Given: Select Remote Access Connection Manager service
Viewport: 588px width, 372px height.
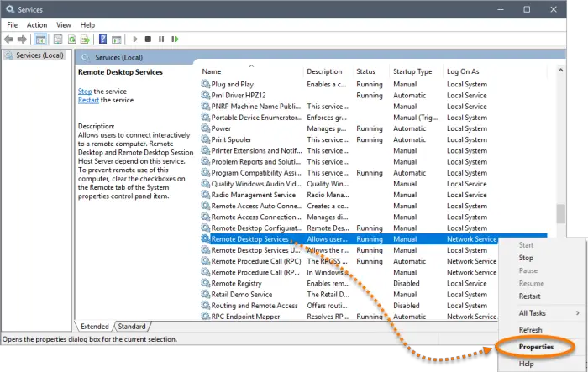Looking at the screenshot, I should point(373,217).
